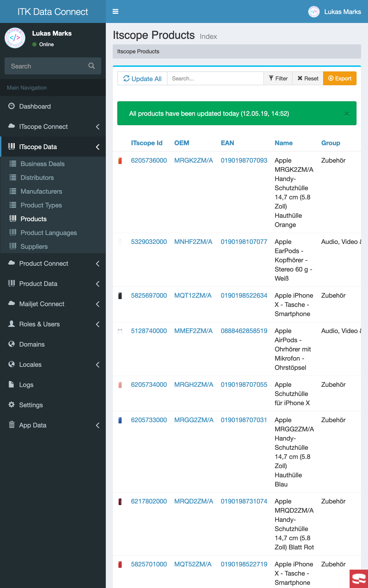Viewport: 368px width, 588px height.
Task: Open product link 5329032000
Action: tap(149, 242)
